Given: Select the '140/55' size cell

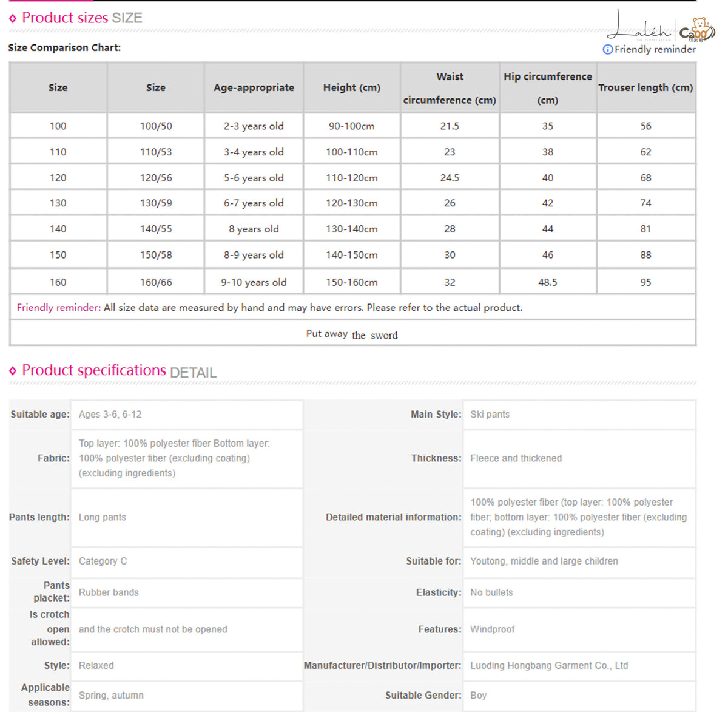Looking at the screenshot, I should pos(156,229).
